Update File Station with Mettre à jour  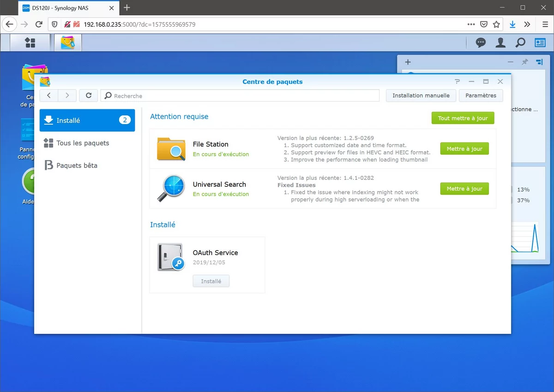(x=464, y=148)
